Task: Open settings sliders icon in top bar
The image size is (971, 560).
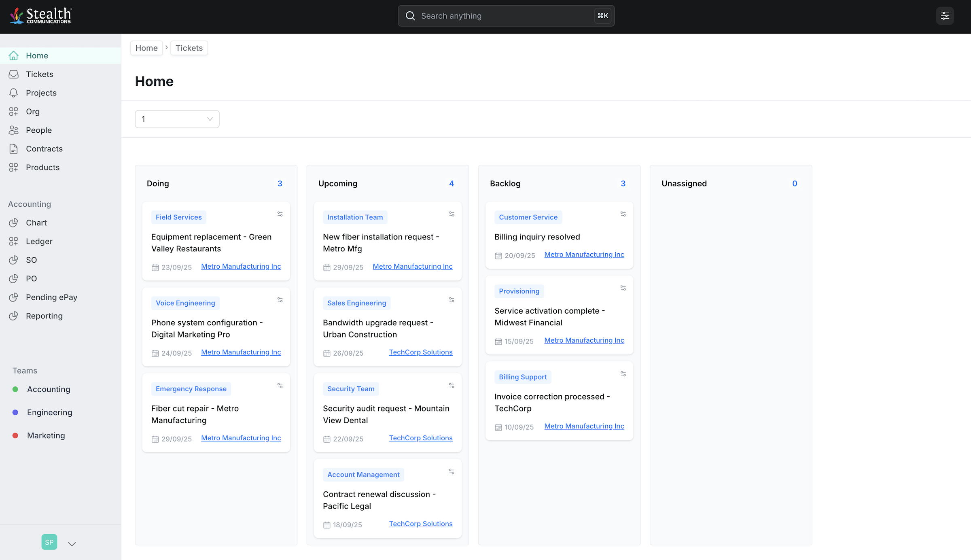Action: 945,16
